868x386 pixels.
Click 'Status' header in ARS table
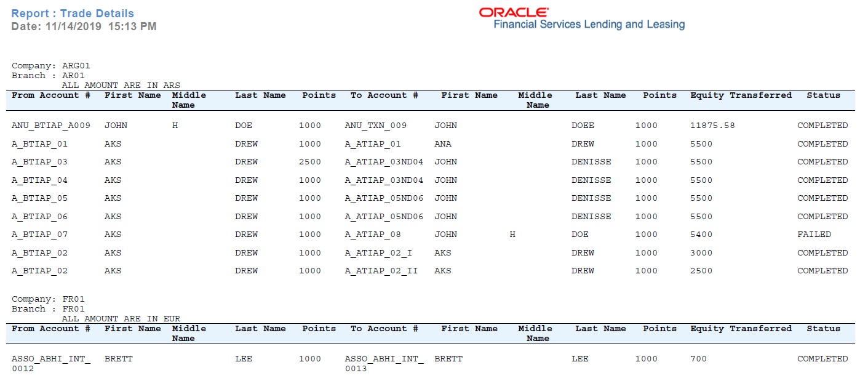(x=823, y=95)
